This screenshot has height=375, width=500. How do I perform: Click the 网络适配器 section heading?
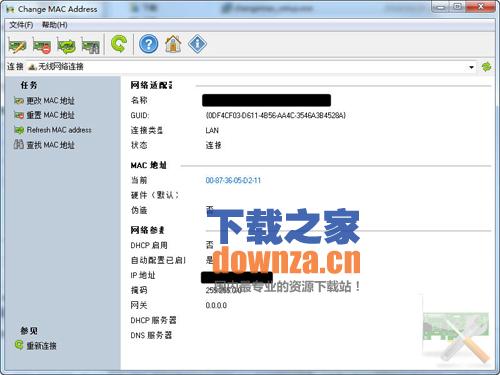[151, 85]
